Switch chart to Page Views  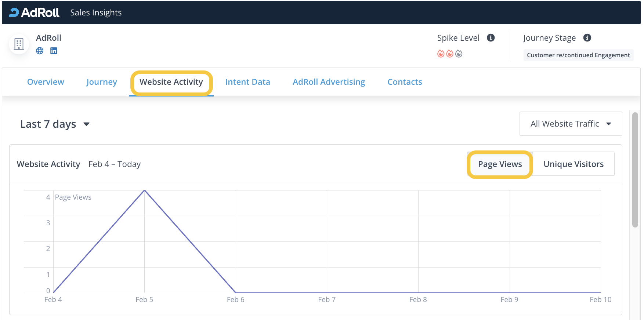click(x=500, y=164)
